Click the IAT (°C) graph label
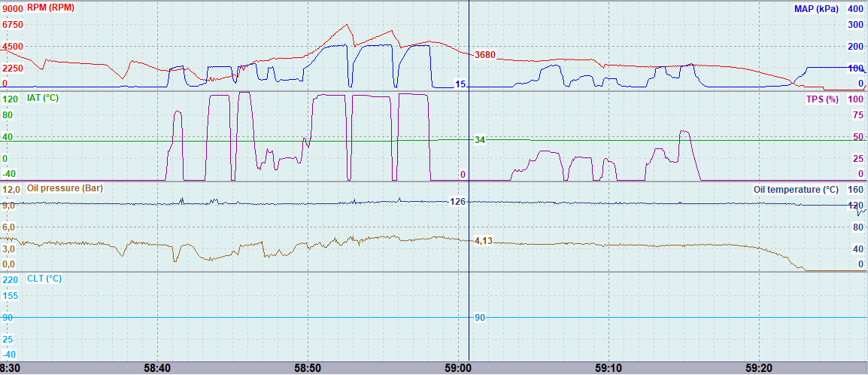868x375 pixels. pyautogui.click(x=43, y=99)
